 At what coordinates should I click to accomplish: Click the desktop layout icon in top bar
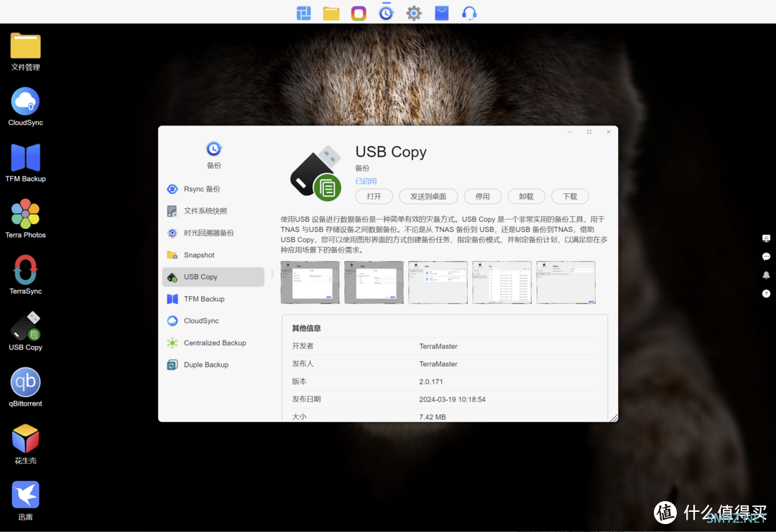(x=303, y=13)
